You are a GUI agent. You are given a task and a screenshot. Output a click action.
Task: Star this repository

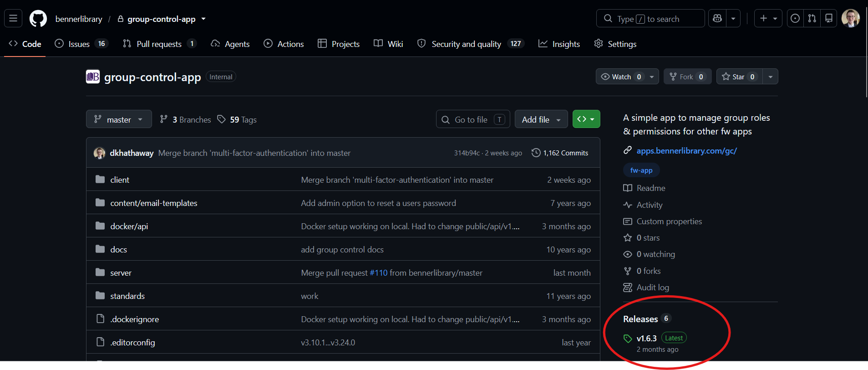tap(739, 77)
